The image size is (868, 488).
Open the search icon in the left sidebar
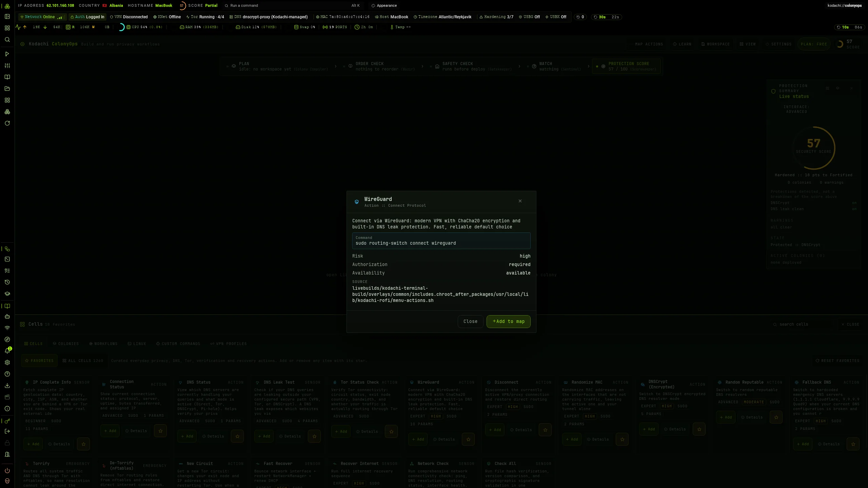point(7,40)
